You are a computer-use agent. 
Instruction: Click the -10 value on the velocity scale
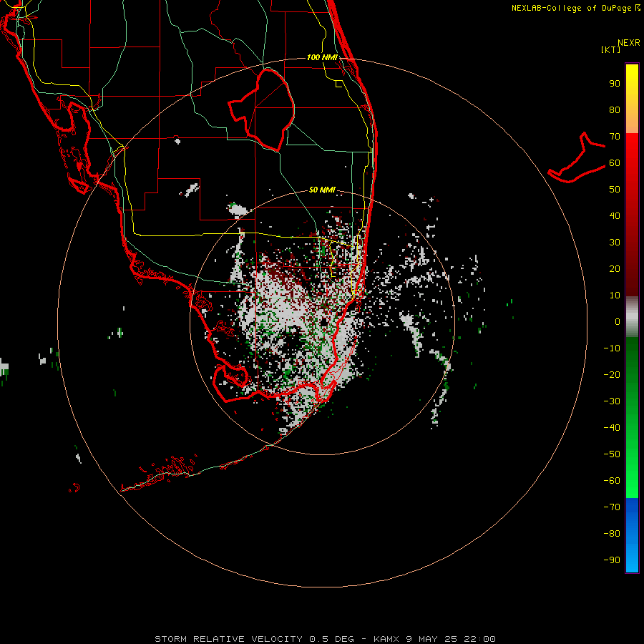tap(612, 348)
